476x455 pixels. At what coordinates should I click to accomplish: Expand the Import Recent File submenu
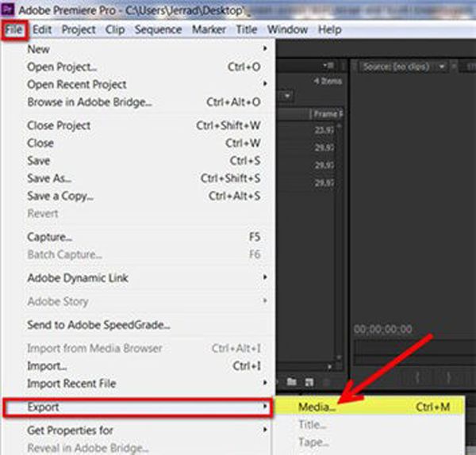265,383
